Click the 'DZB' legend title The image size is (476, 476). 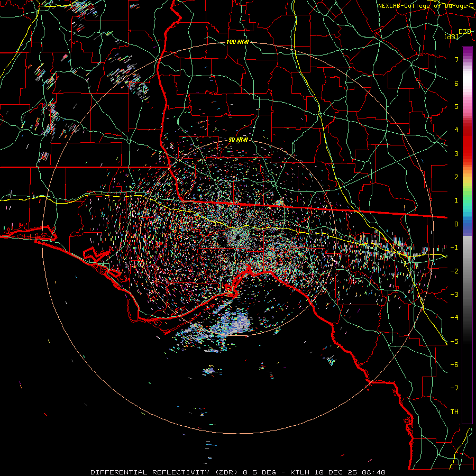pos(465,31)
